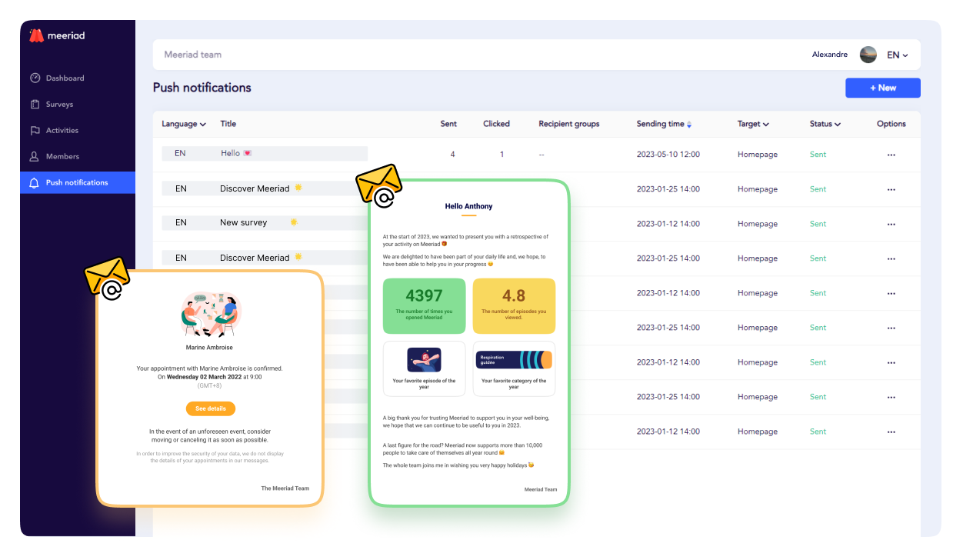The image size is (963, 560).
Task: Click the meeriad logo in the sidebar
Action: 57,35
